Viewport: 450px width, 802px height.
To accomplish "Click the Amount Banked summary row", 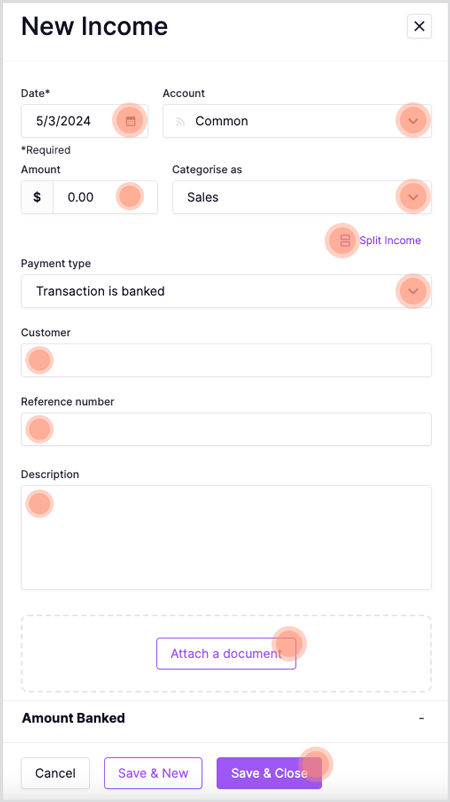I will tap(223, 718).
